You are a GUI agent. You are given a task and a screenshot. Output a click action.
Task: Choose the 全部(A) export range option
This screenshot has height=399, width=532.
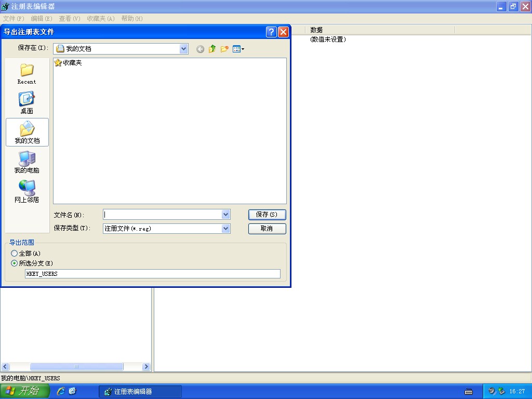pos(26,254)
